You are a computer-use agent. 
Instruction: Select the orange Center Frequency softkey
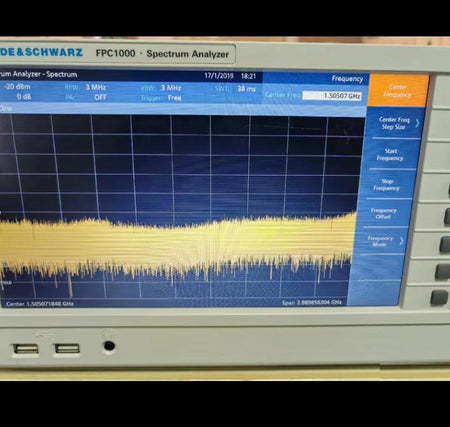tap(398, 90)
